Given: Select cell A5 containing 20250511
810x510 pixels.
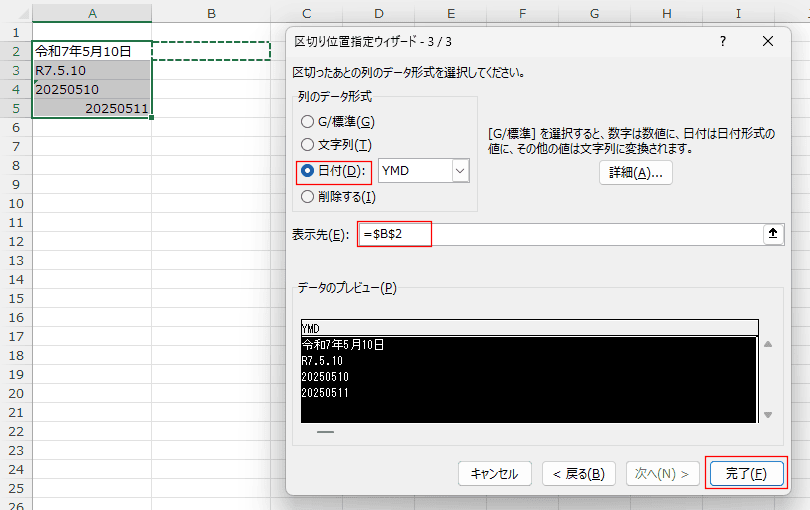Looking at the screenshot, I should pyautogui.click(x=92, y=109).
